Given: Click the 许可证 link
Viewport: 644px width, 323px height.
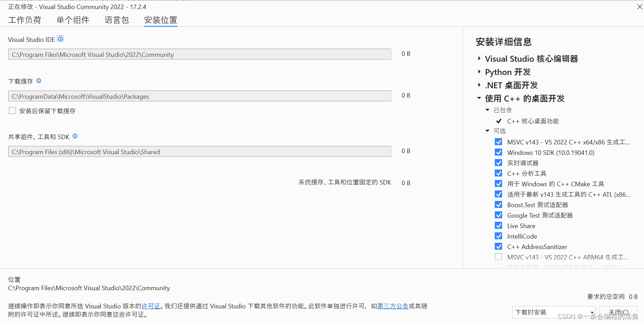Looking at the screenshot, I should (x=151, y=306).
